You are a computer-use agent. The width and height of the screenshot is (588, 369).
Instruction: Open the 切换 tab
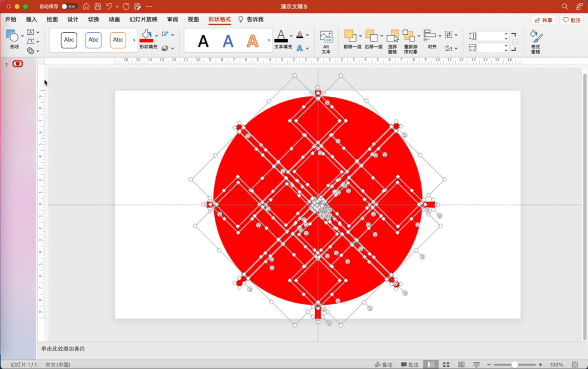click(x=94, y=20)
